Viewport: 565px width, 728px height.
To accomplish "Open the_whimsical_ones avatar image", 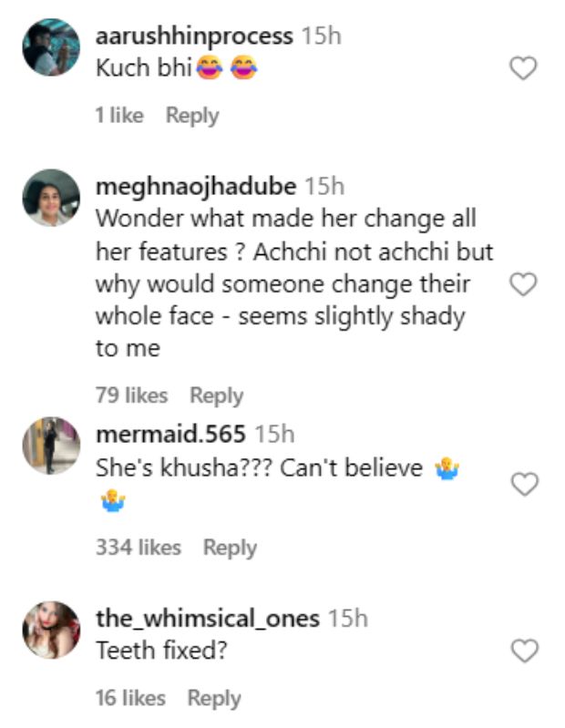I will click(x=51, y=630).
